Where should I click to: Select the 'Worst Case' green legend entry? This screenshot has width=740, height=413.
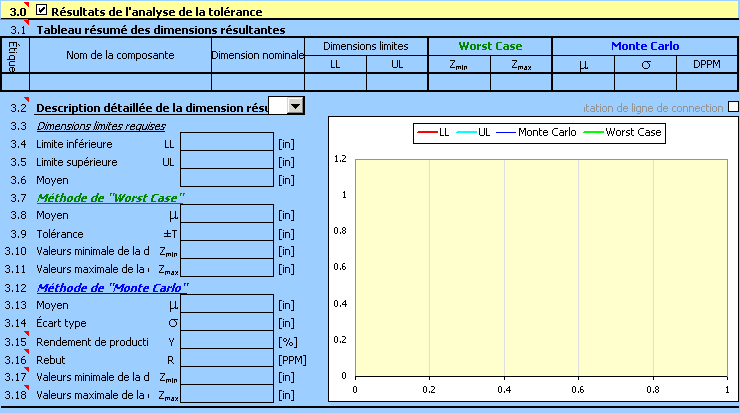[x=622, y=132]
